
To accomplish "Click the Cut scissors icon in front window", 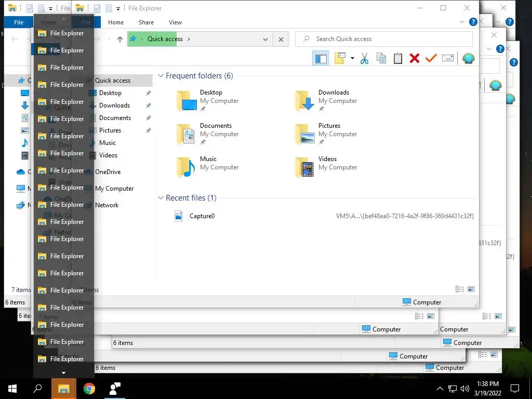I will (x=364, y=58).
